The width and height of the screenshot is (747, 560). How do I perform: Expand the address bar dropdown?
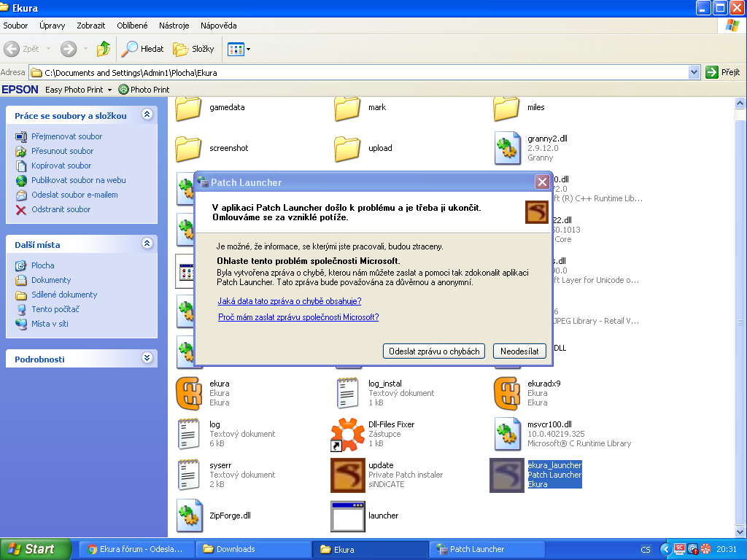[x=694, y=72]
